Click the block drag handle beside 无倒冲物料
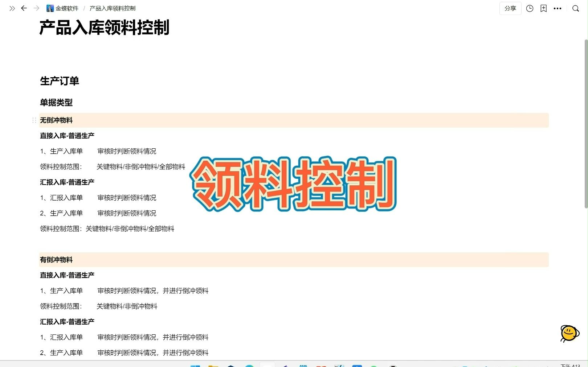Image resolution: width=588 pixels, height=367 pixels. pos(34,120)
